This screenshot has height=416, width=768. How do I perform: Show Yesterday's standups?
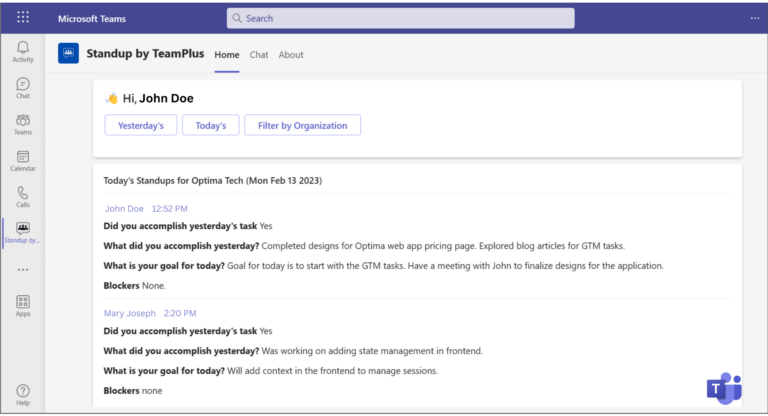tap(141, 125)
